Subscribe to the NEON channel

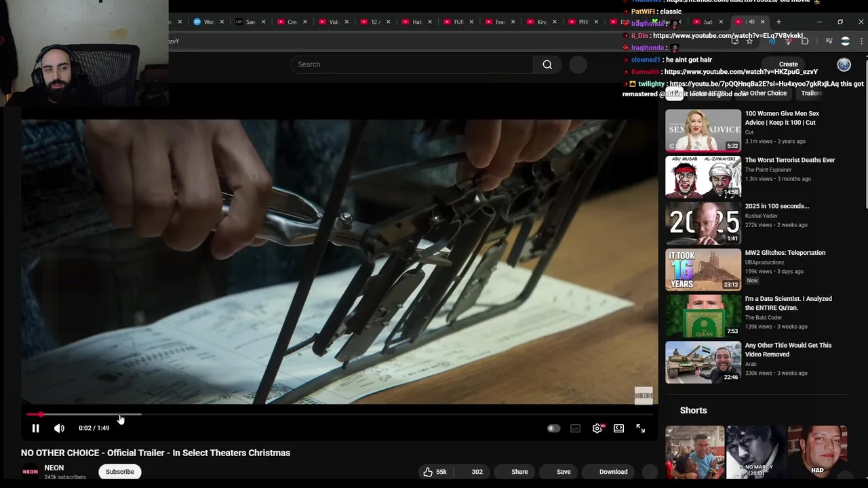tap(120, 472)
